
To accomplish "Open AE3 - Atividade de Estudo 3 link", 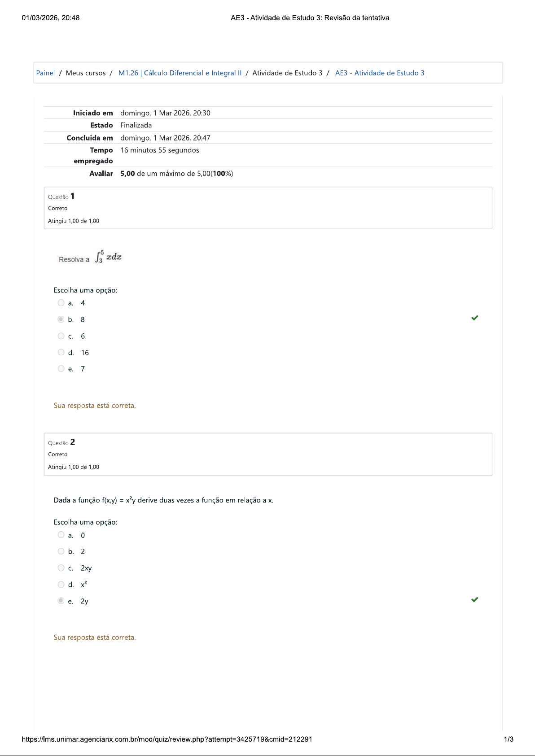I will click(x=379, y=73).
